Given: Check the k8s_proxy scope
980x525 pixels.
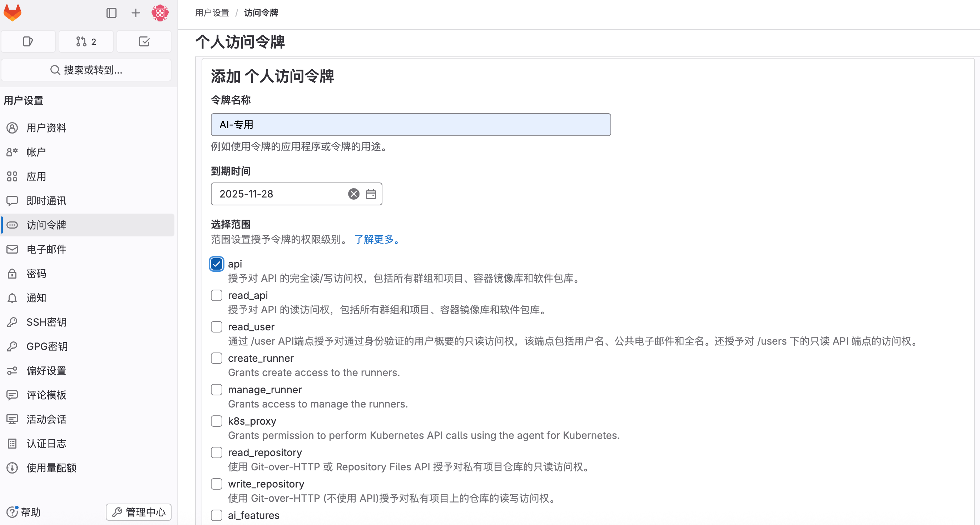Looking at the screenshot, I should pos(217,421).
